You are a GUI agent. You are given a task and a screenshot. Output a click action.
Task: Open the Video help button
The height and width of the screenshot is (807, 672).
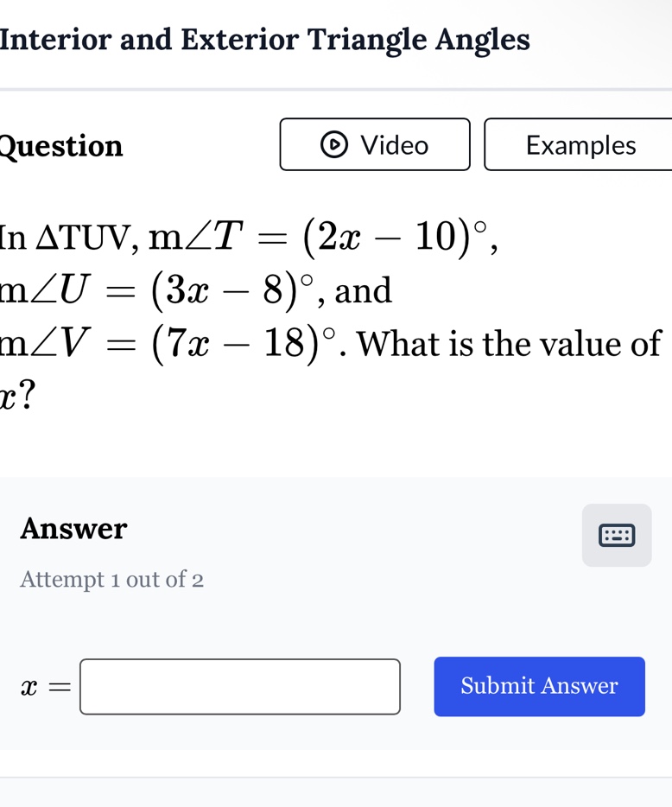(375, 145)
